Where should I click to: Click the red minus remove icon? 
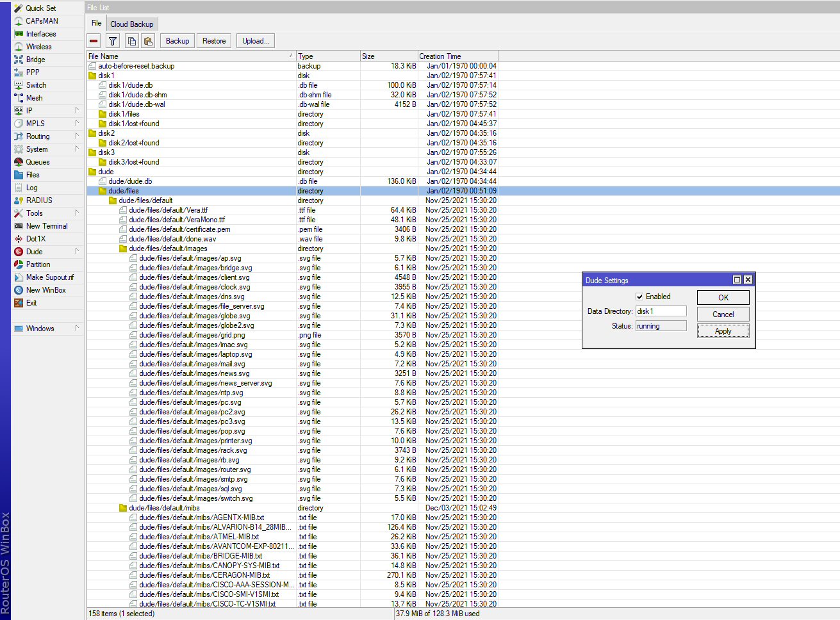pyautogui.click(x=94, y=41)
